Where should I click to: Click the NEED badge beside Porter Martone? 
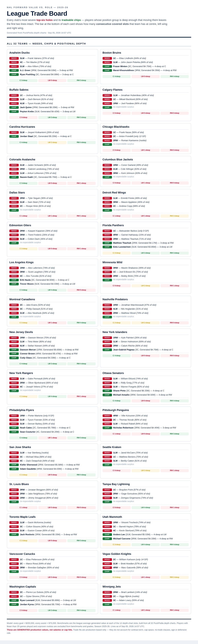coord(14,416)
